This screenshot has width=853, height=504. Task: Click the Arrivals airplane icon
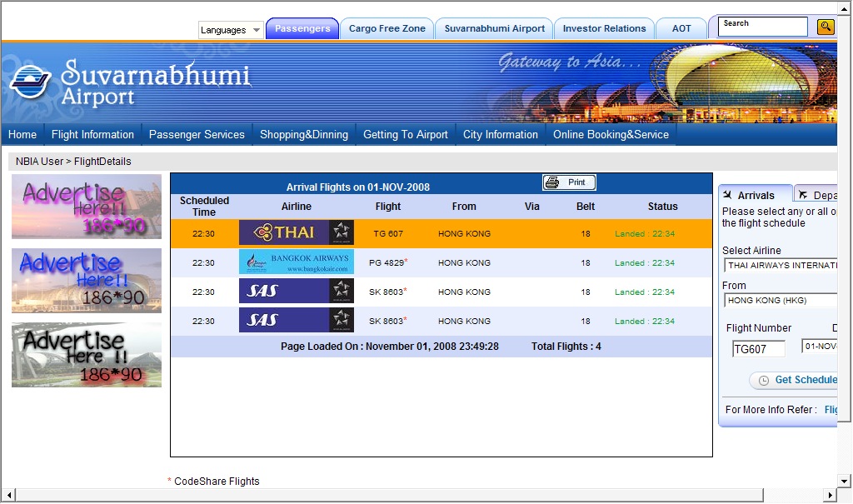727,195
